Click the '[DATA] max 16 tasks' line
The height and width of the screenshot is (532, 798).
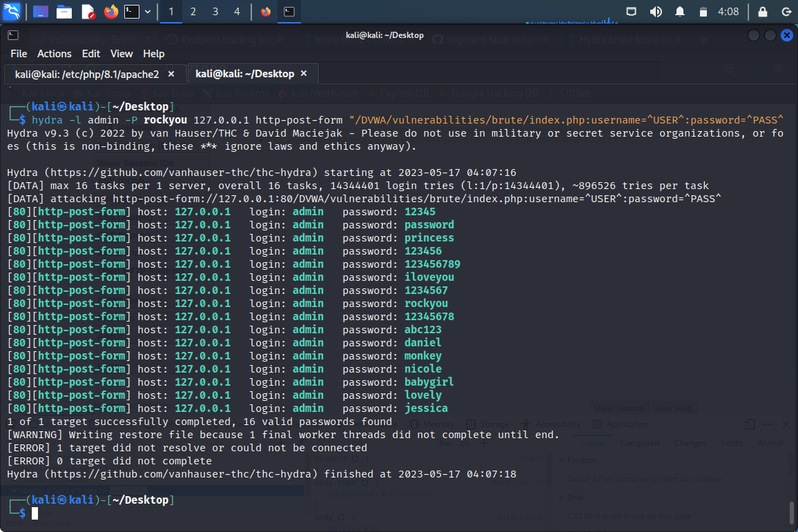pyautogui.click(x=358, y=186)
